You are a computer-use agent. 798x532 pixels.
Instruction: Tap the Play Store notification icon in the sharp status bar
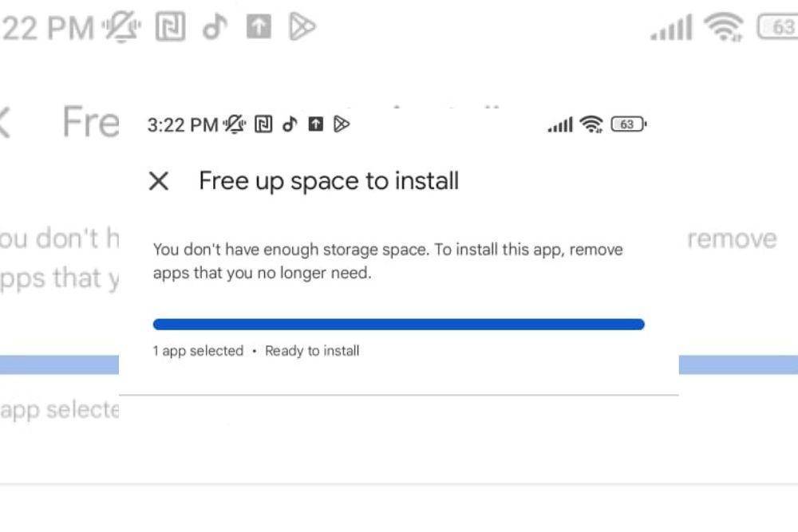pyautogui.click(x=342, y=124)
